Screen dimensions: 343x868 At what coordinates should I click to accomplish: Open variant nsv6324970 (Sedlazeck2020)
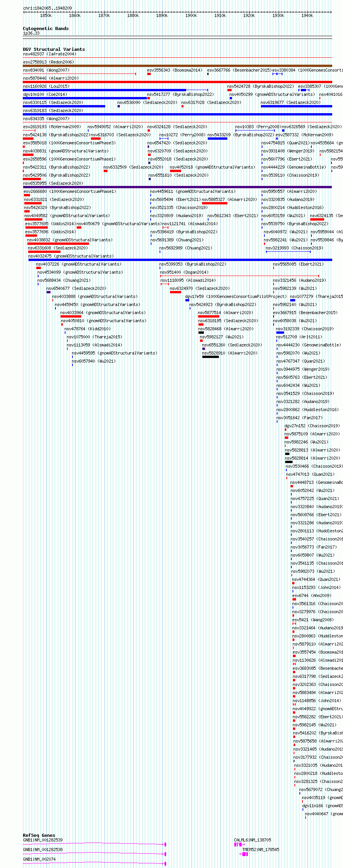pyautogui.click(x=200, y=289)
